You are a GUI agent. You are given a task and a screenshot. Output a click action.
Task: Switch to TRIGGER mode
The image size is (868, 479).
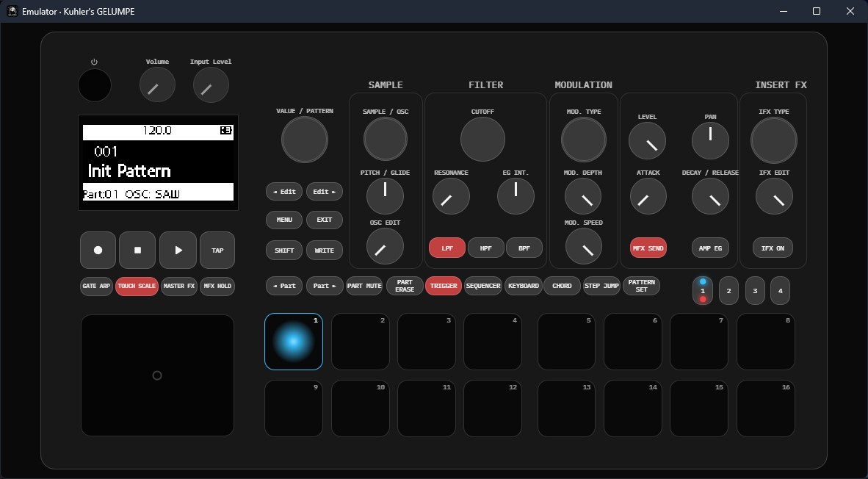click(x=444, y=286)
